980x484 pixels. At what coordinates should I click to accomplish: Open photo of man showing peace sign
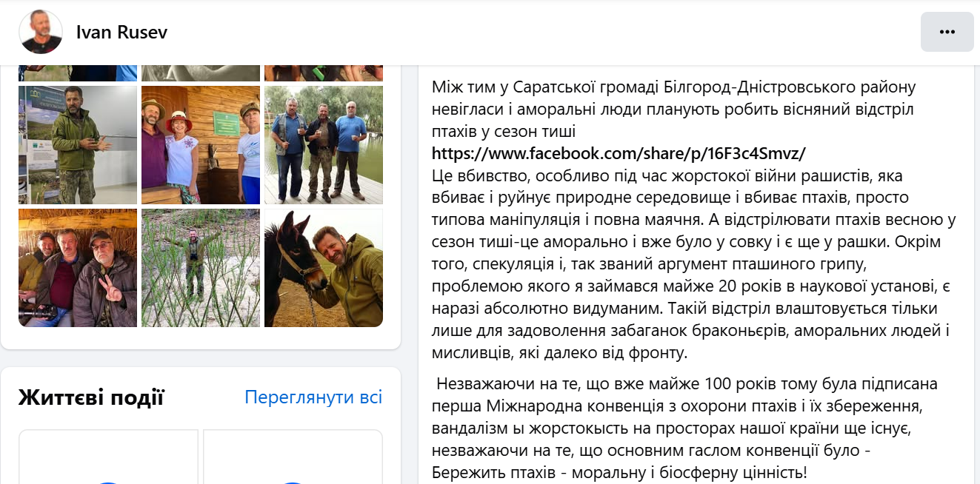point(78,268)
